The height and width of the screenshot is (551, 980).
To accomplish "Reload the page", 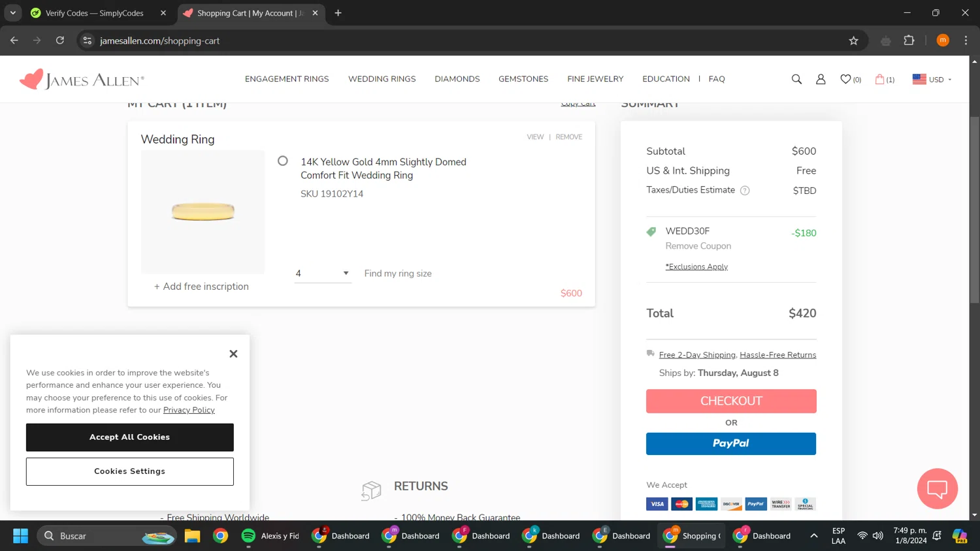I will coord(60,40).
